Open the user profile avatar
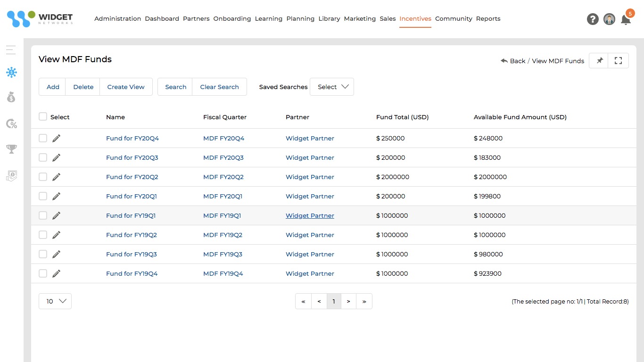644x362 pixels. click(609, 19)
